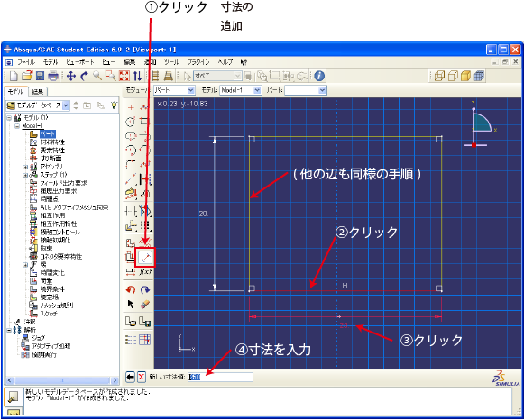524x420 pixels.
Task: Click the model tree horizontal scrollbar
Action: click(62, 380)
